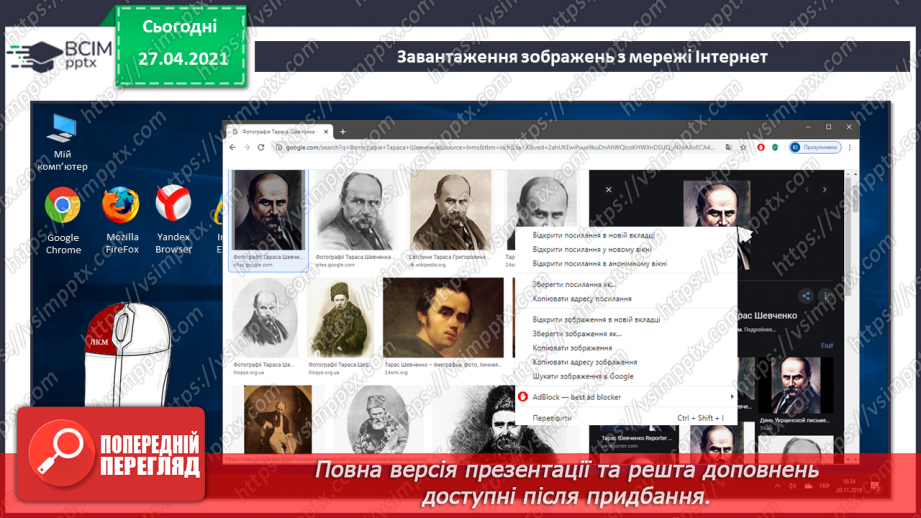Open preview panel's three-dot options
This screenshot has height=518, width=921.
825,296
